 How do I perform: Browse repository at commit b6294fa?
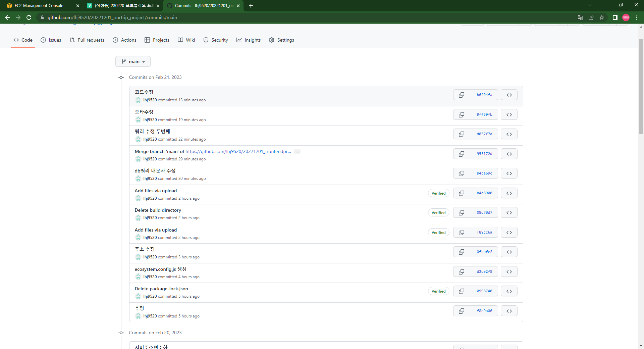pyautogui.click(x=509, y=95)
